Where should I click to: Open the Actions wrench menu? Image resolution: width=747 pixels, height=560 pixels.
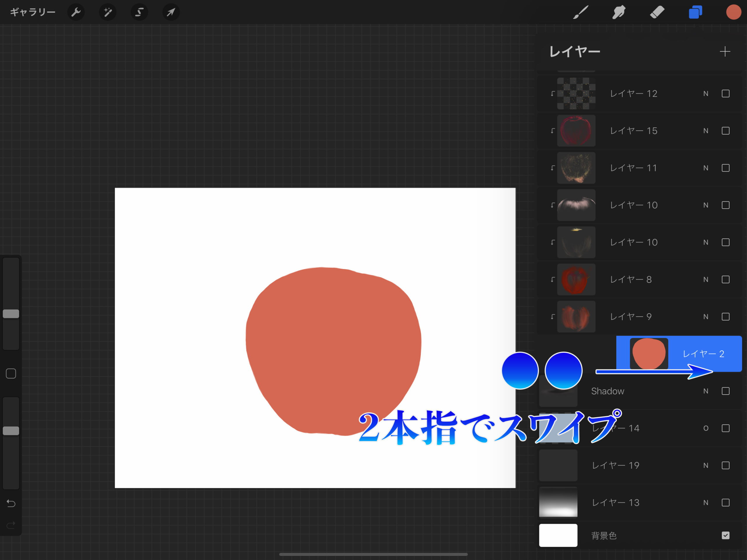[x=76, y=13]
